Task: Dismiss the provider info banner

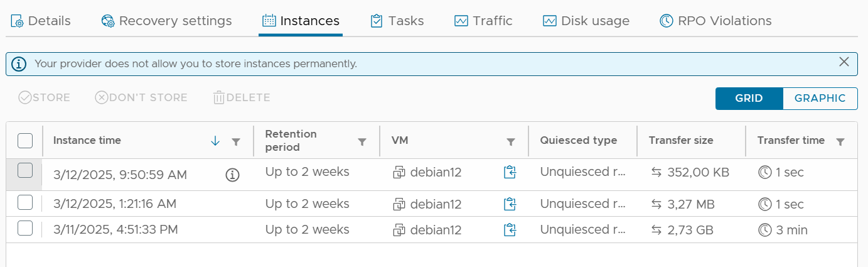Action: point(844,62)
